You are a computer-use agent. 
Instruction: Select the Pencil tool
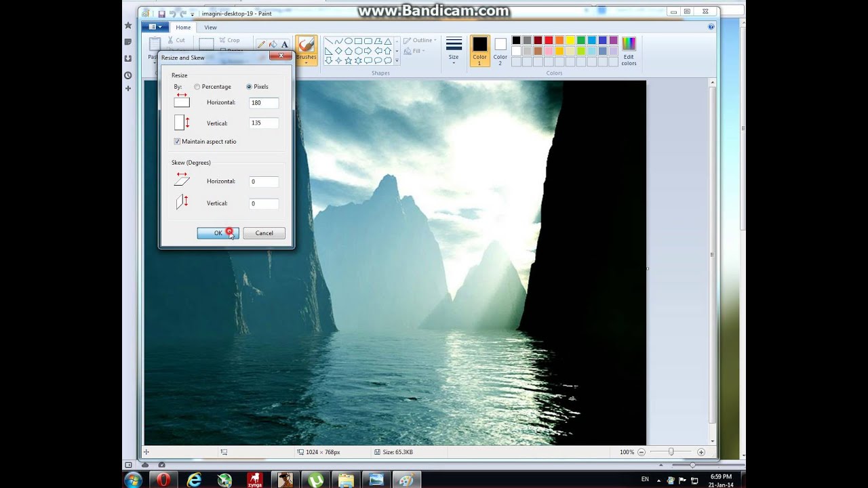[261, 44]
